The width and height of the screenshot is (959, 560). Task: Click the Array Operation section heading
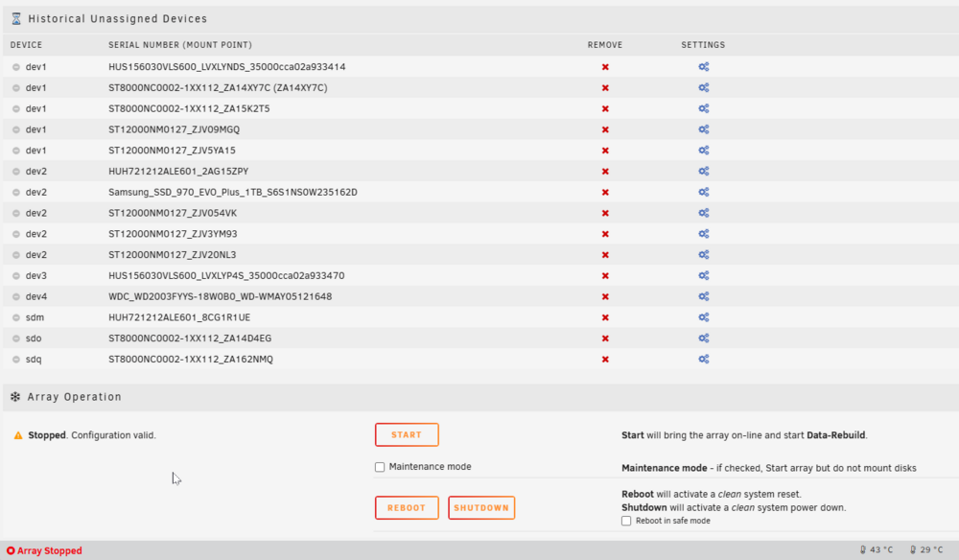(75, 397)
